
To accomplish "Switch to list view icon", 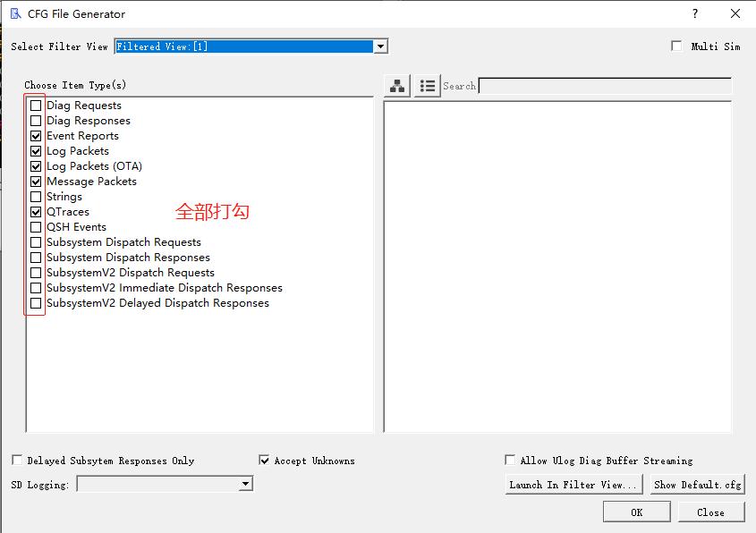I will tap(427, 85).
